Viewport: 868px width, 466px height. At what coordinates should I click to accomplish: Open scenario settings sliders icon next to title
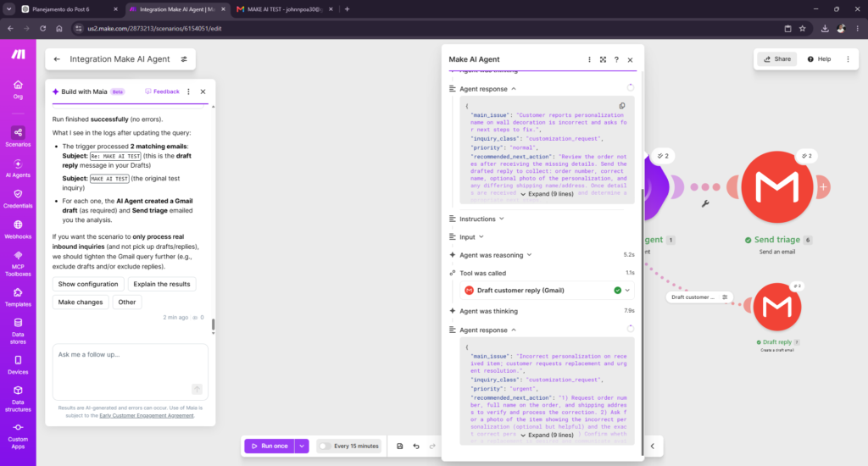(x=184, y=59)
